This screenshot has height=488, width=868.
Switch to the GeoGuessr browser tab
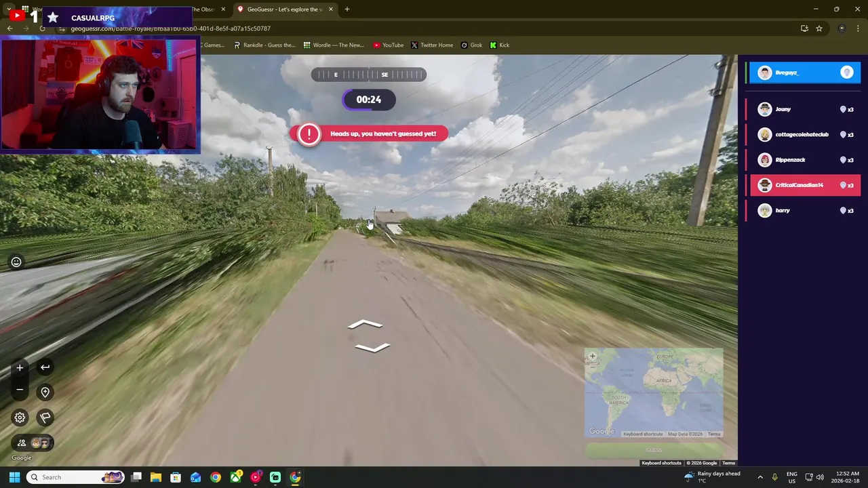(285, 9)
